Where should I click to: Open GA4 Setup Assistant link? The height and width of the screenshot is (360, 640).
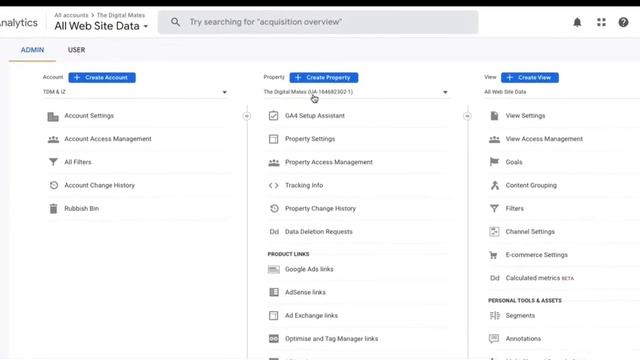(x=315, y=116)
